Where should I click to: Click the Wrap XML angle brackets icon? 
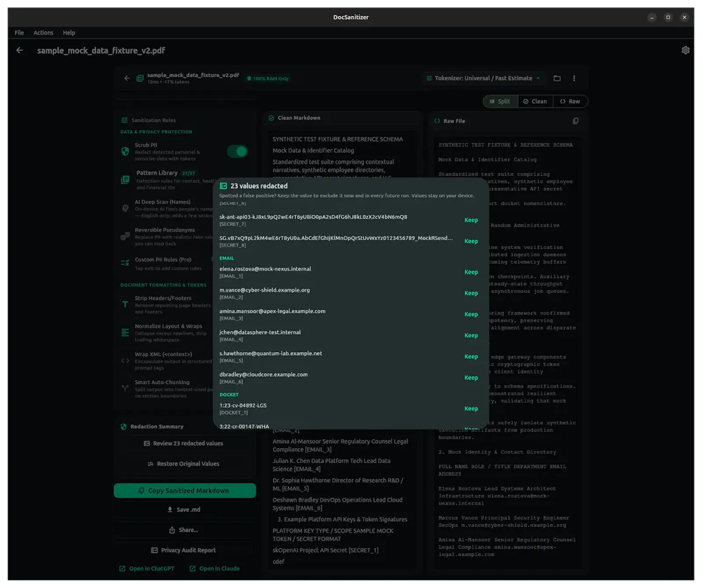[x=125, y=360]
